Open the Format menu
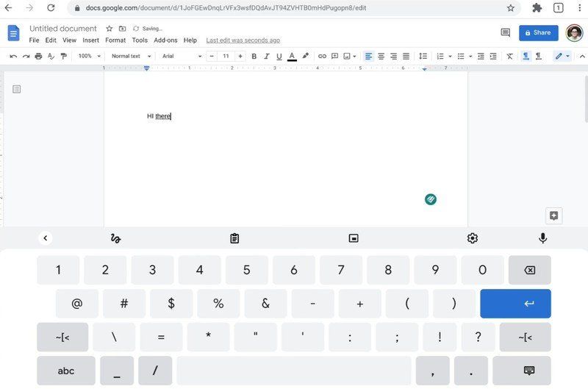 [x=115, y=40]
